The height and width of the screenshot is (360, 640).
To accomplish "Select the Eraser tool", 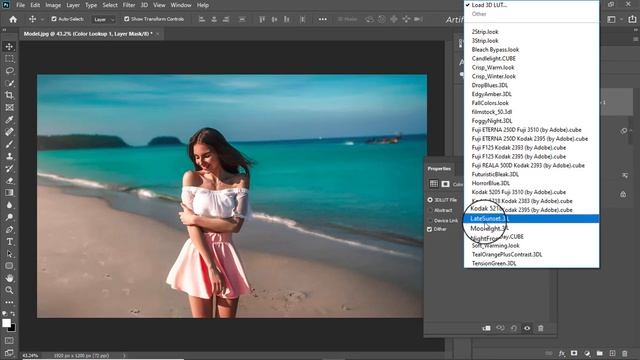I will (9, 180).
